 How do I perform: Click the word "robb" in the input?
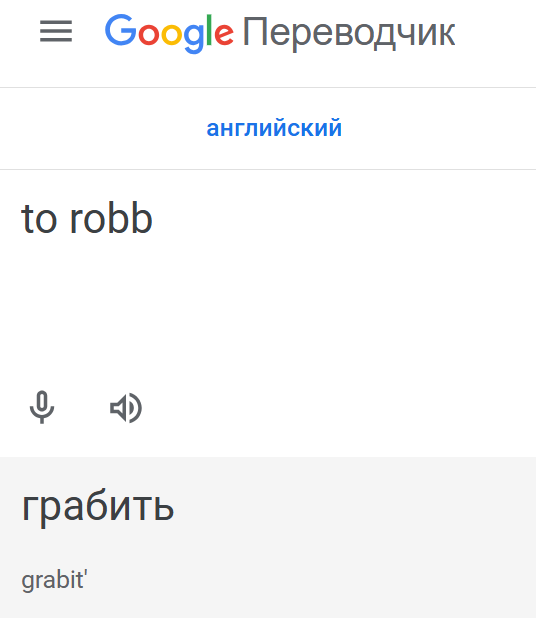pyautogui.click(x=111, y=218)
